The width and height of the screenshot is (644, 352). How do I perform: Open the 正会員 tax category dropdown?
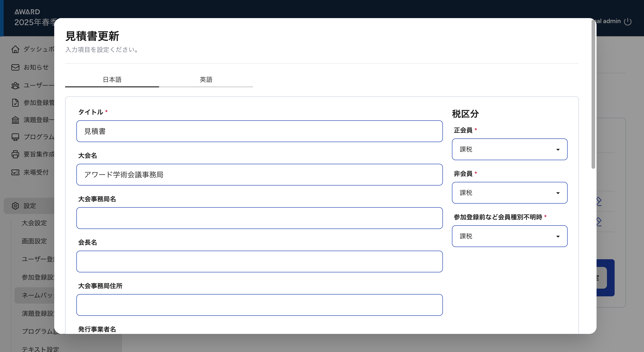point(509,150)
